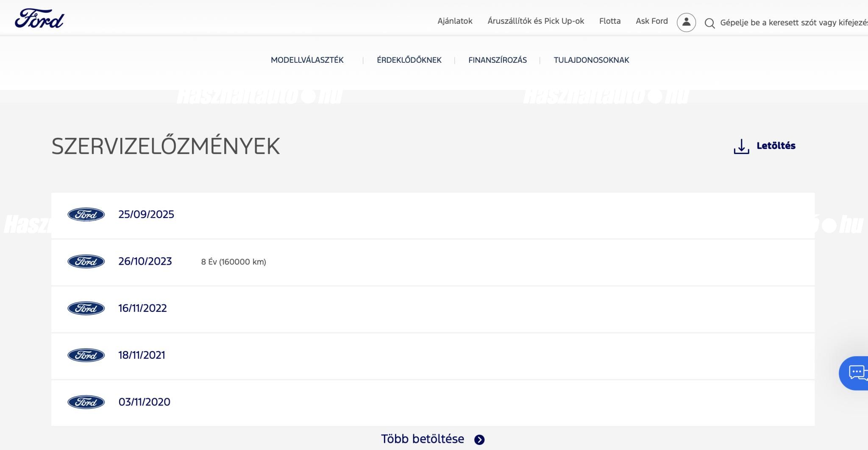Click the search magnifier icon

(x=709, y=23)
